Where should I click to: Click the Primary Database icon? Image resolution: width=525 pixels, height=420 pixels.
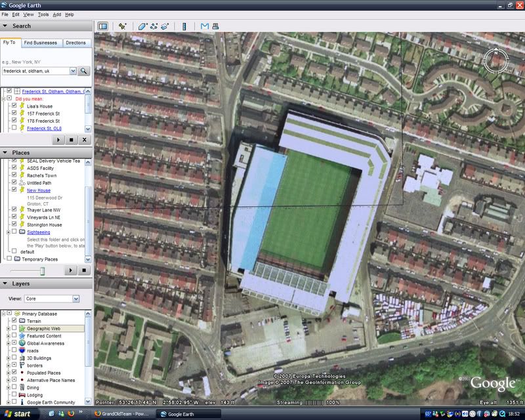coord(18,314)
